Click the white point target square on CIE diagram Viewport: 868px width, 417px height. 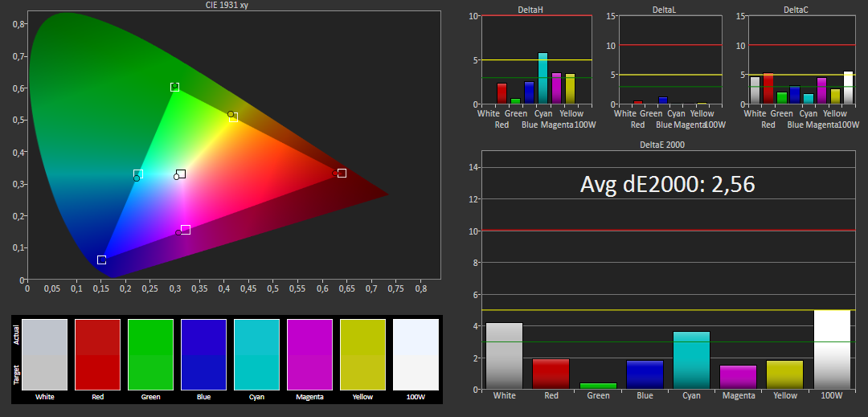(181, 174)
